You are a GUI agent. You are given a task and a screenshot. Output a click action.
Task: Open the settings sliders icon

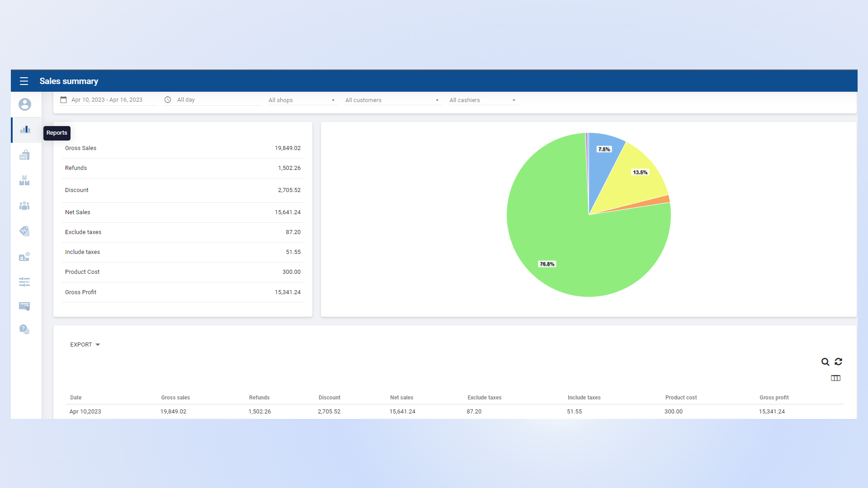pos(24,282)
